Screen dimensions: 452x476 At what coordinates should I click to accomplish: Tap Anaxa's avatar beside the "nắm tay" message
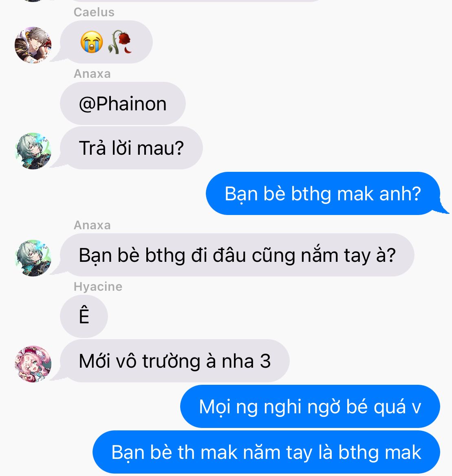pyautogui.click(x=33, y=258)
